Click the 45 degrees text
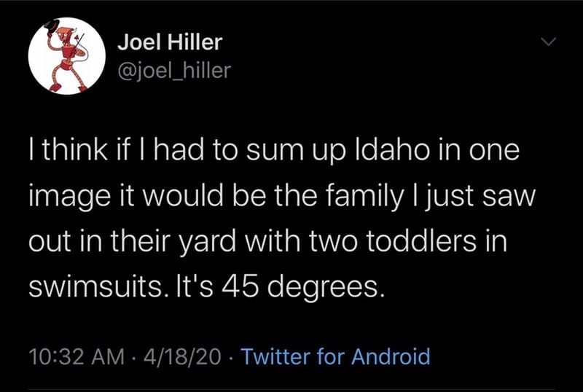The height and width of the screenshot is (392, 583). (302, 289)
